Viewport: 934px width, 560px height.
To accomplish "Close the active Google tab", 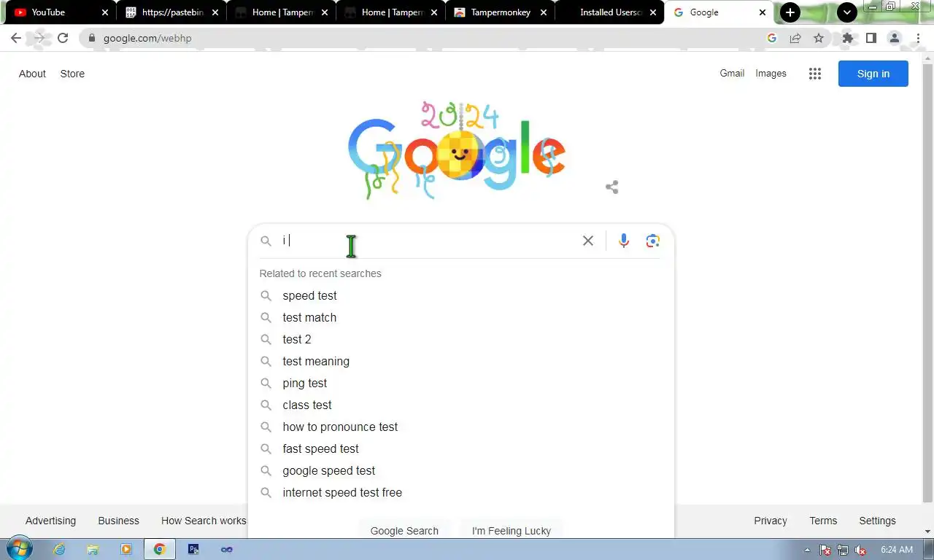I will pyautogui.click(x=763, y=12).
